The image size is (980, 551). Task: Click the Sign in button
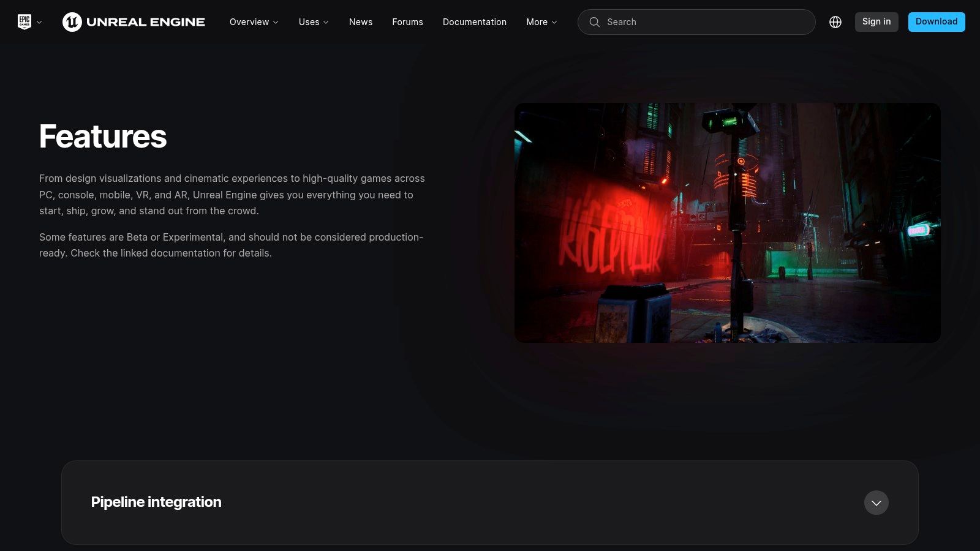tap(876, 22)
